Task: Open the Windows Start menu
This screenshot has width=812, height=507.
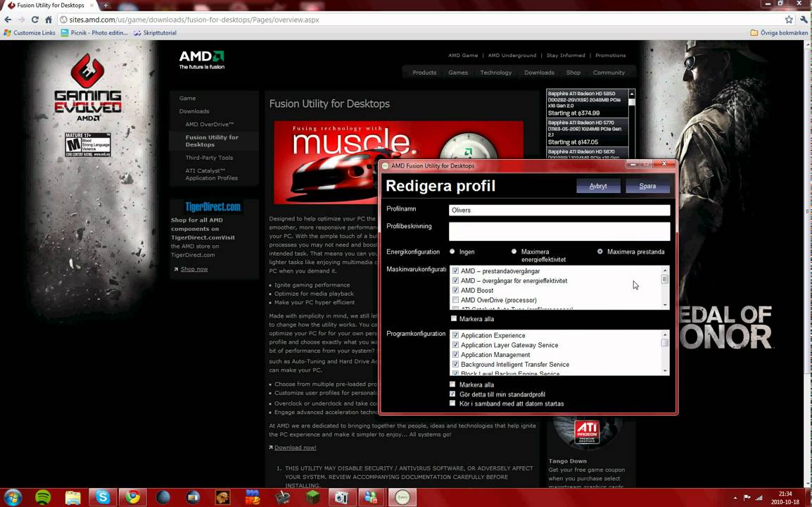Action: [13, 498]
